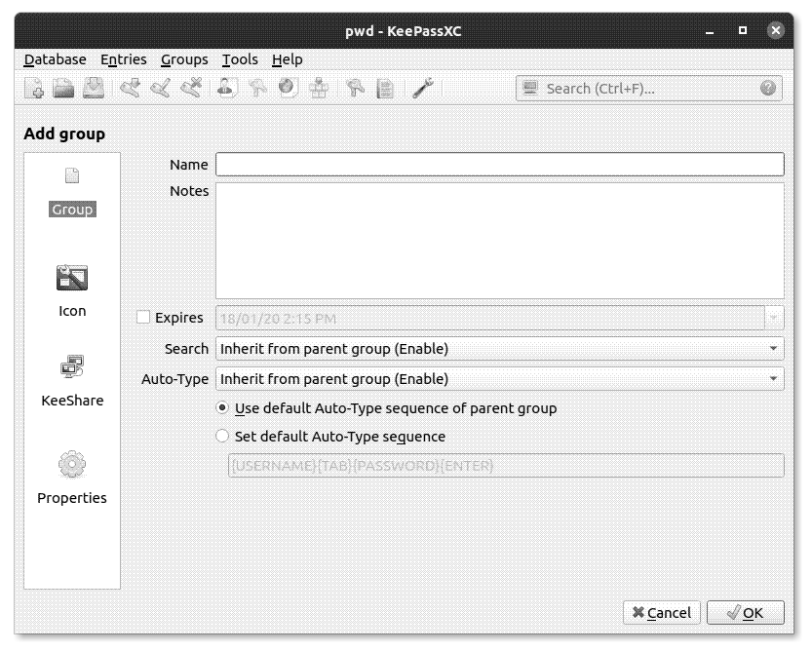
Task: Open the Expires date picker dropdown arrow
Action: coord(774,318)
